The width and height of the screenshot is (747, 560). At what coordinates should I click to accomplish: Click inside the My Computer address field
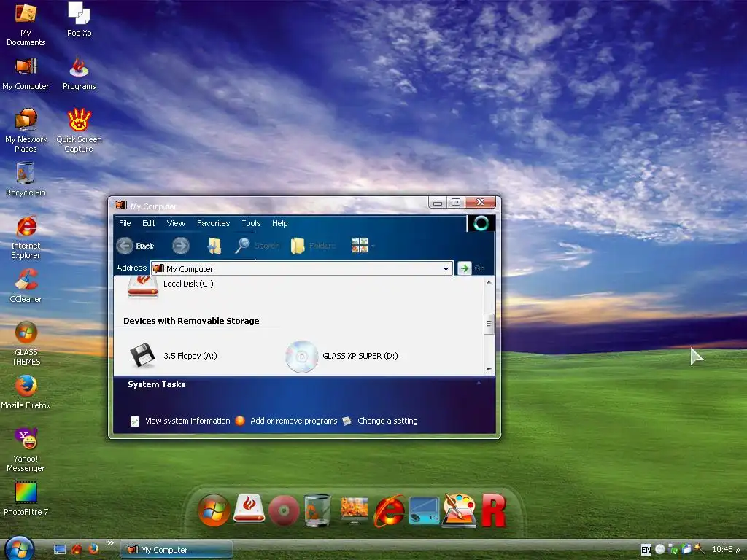click(301, 268)
